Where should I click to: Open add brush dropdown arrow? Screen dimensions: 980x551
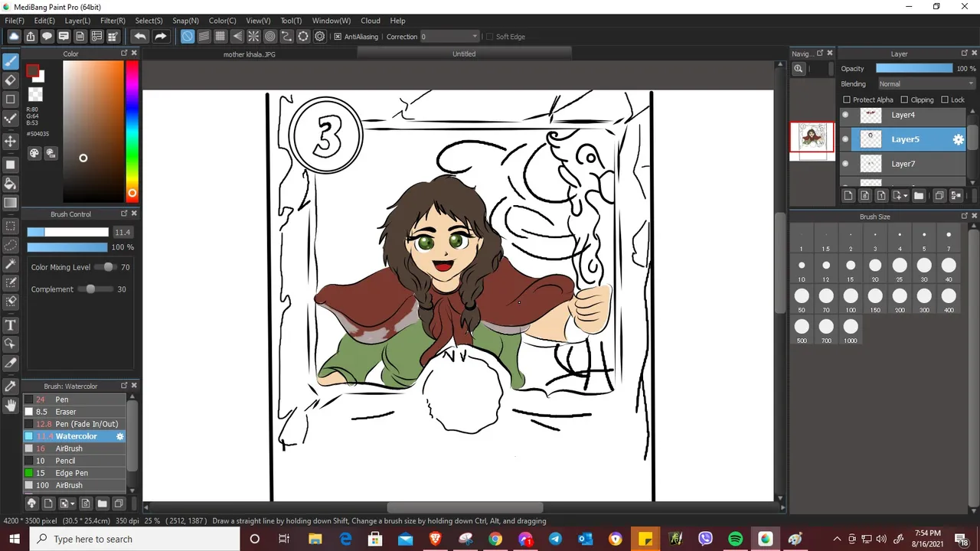[x=71, y=504]
